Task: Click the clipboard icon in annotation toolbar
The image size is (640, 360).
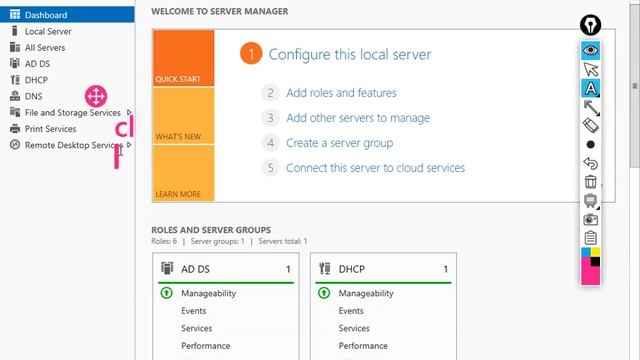Action: (591, 238)
